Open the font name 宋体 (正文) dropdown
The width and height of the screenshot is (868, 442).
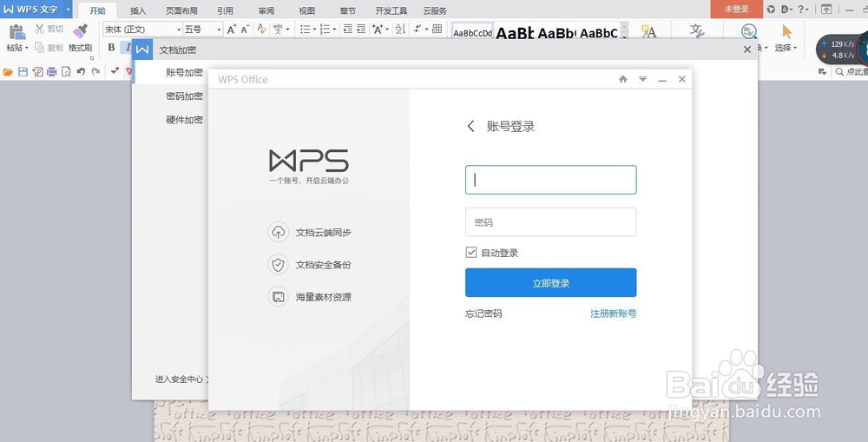click(x=179, y=30)
